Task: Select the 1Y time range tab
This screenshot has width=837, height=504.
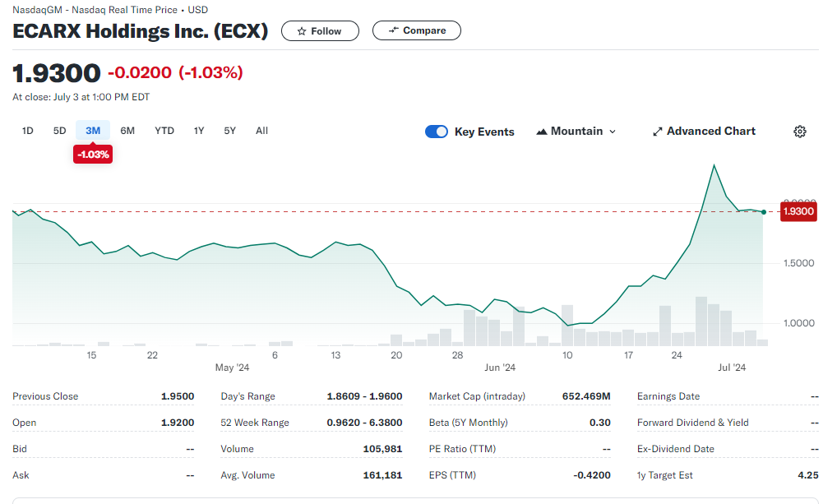Action: [x=199, y=131]
